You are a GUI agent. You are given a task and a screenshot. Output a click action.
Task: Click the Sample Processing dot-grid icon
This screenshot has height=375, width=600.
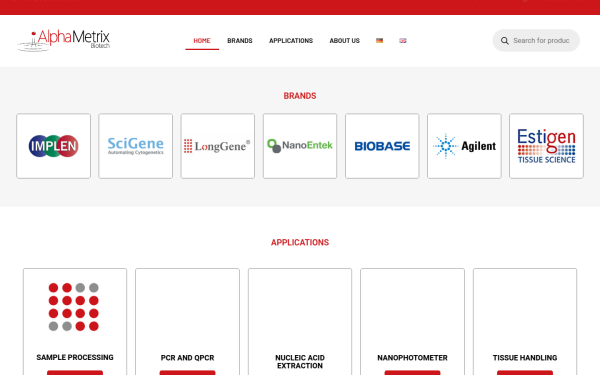tap(73, 307)
